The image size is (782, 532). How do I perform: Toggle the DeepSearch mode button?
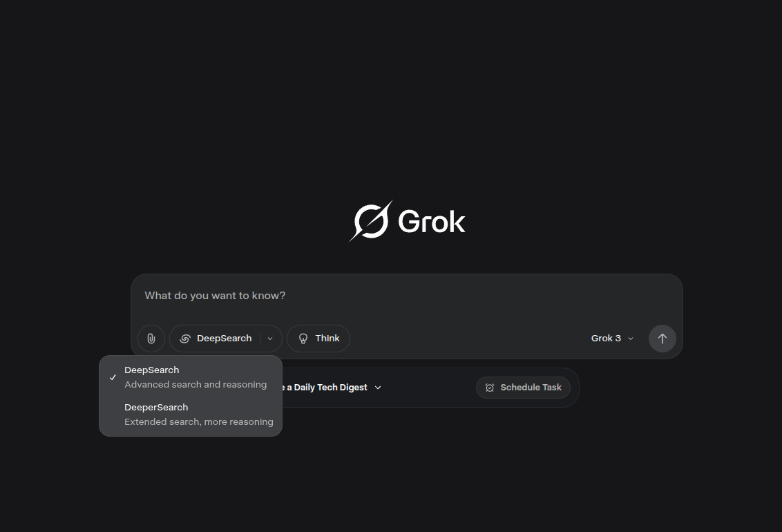point(215,339)
